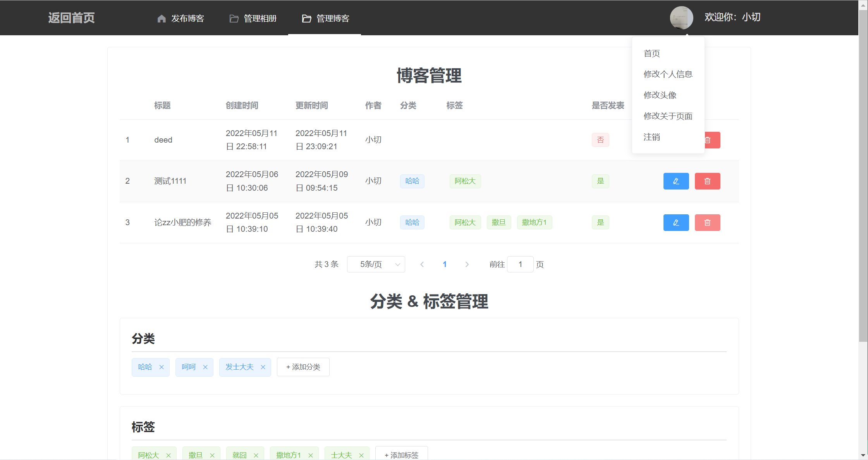The image size is (868, 460).
Task: Click the folder icon beside 管理博客
Action: click(x=306, y=19)
